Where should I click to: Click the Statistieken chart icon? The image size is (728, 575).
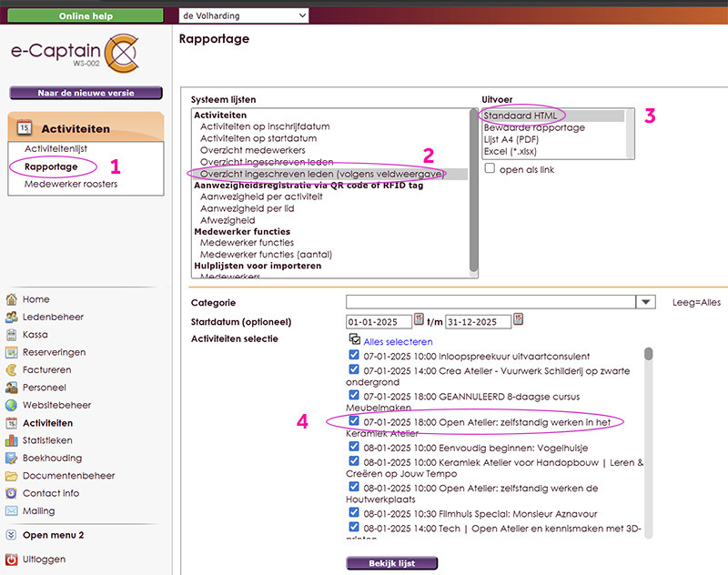[12, 441]
